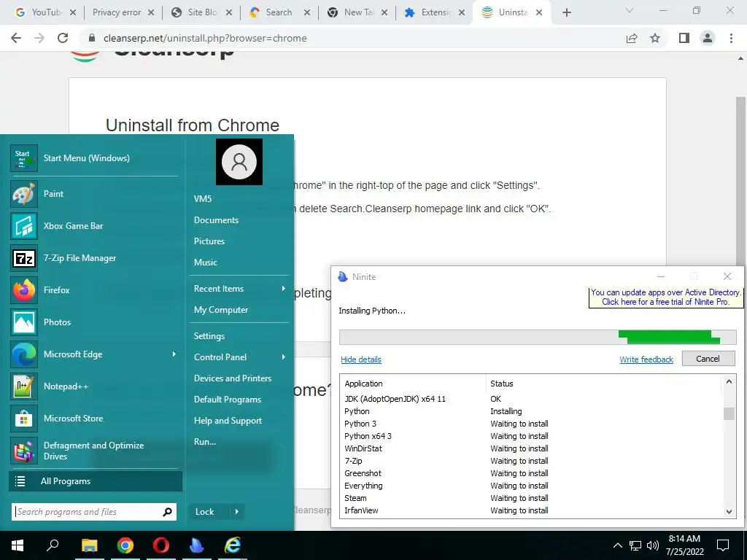Click the Chrome address bar URL
The image size is (747, 560).
click(205, 38)
